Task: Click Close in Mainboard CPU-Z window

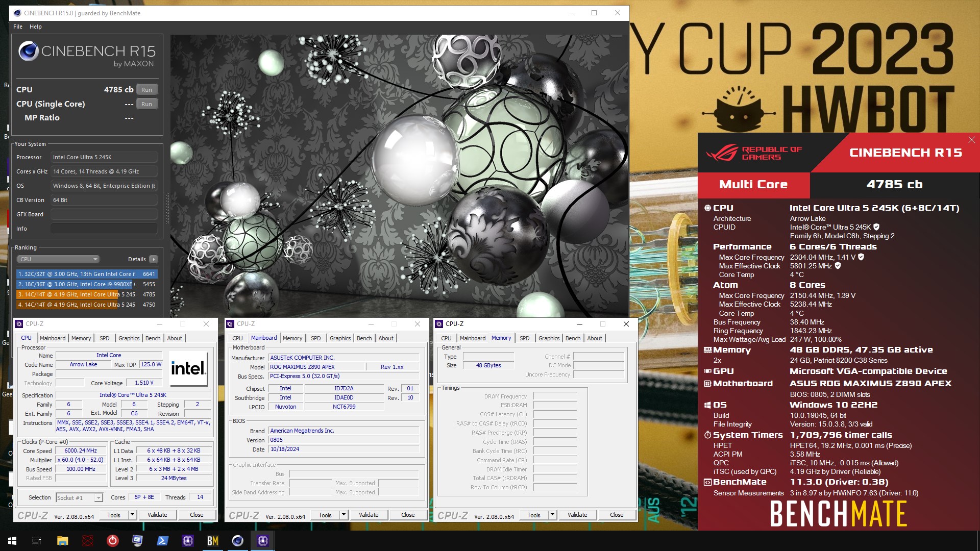Action: click(408, 515)
